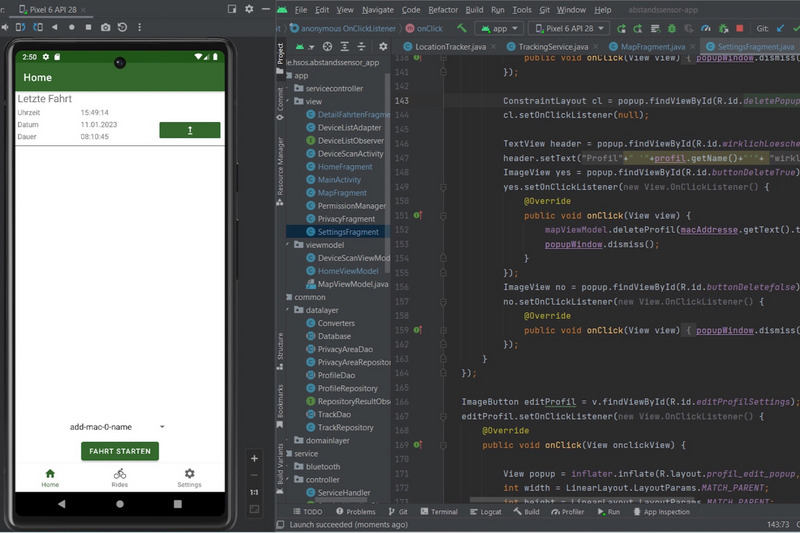Image resolution: width=800 pixels, height=533 pixels.
Task: Rotate emulator right using rotate icon
Action: point(38,27)
